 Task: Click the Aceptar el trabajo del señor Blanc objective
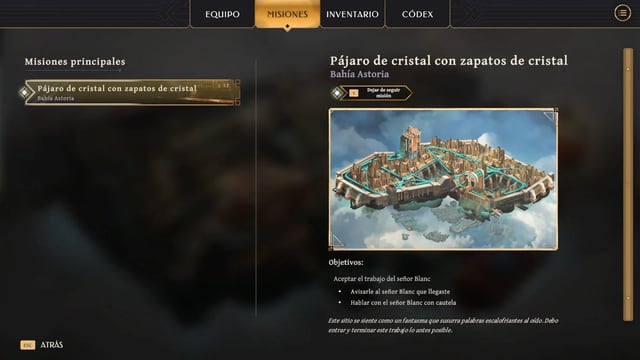[x=382, y=279]
